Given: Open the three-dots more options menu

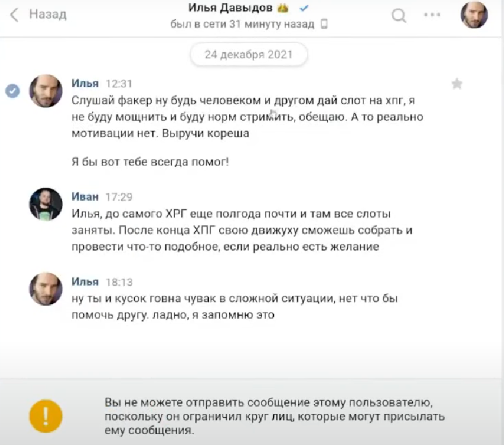Looking at the screenshot, I should click(432, 15).
